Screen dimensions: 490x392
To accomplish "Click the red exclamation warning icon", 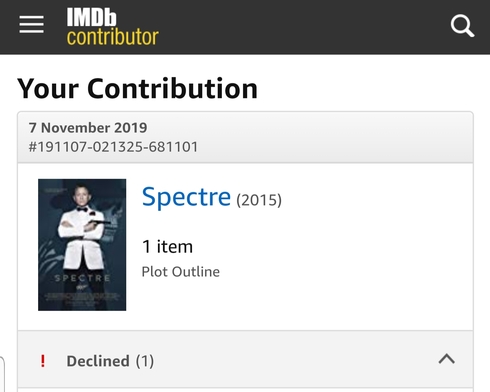I will 43,361.
